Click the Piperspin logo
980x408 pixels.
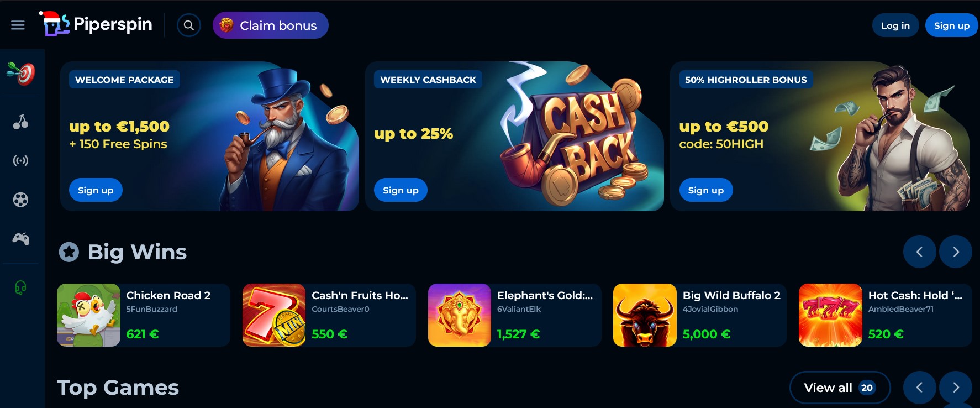click(x=96, y=24)
